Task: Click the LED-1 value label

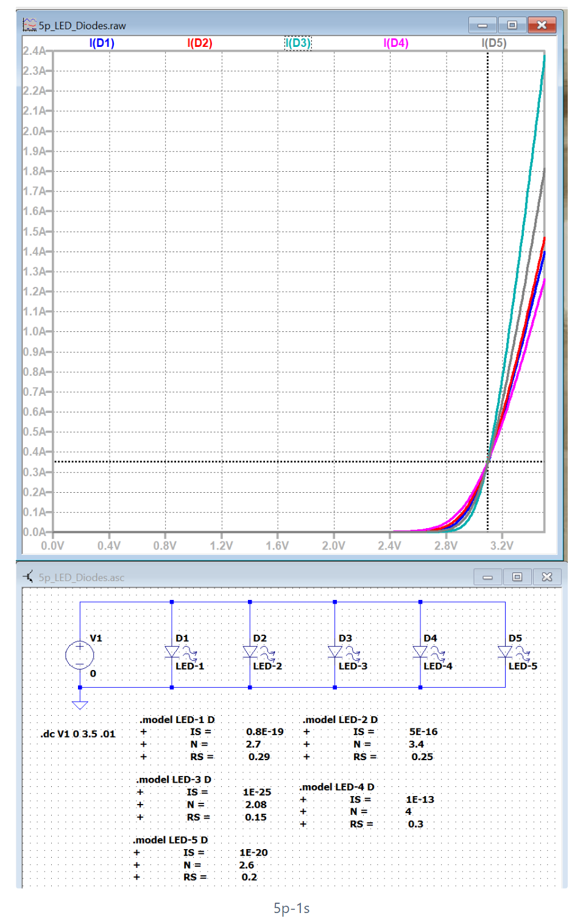Action: click(190, 666)
